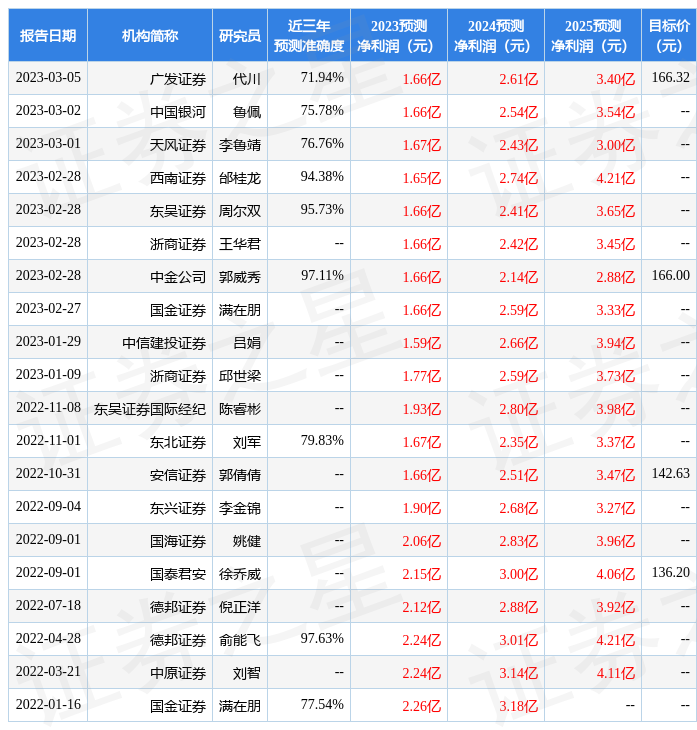Click analyst name 刘智
697x730 pixels.
[247, 674]
